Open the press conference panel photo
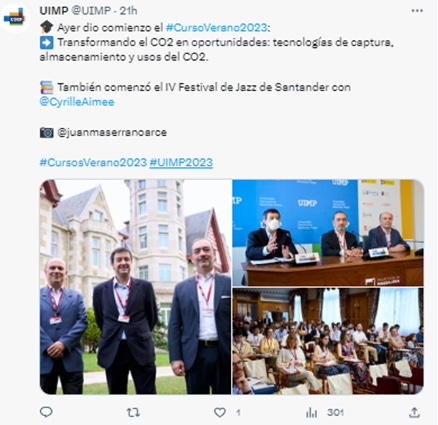 point(328,233)
